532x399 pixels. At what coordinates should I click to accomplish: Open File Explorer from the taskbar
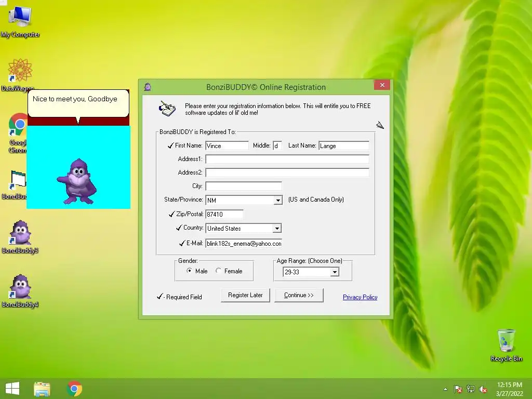[x=42, y=389]
